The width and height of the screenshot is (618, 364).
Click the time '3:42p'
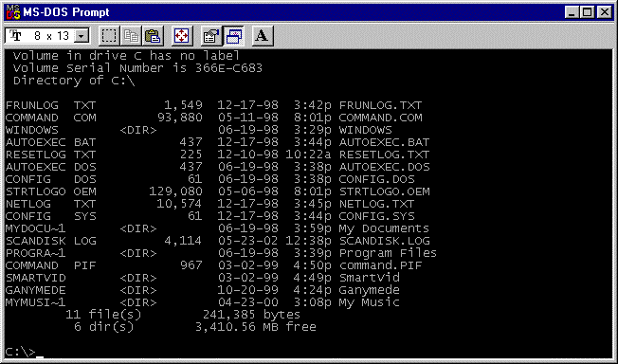[x=313, y=105]
